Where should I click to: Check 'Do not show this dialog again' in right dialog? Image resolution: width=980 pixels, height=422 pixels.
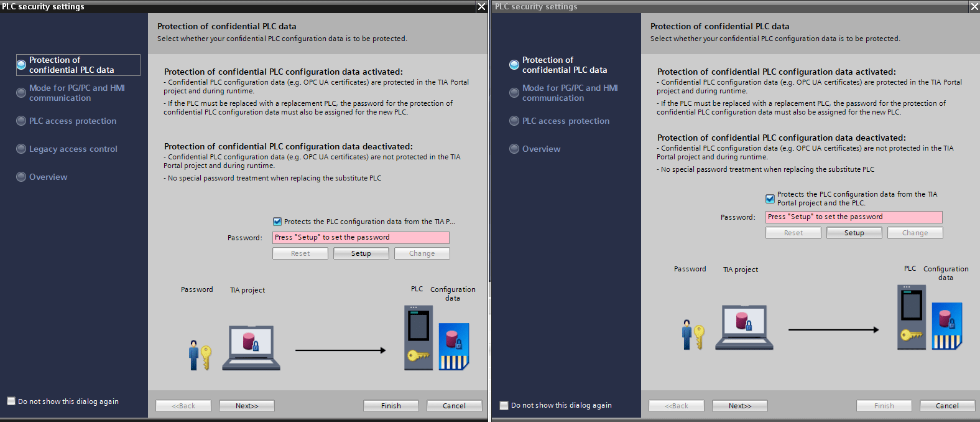(x=504, y=405)
